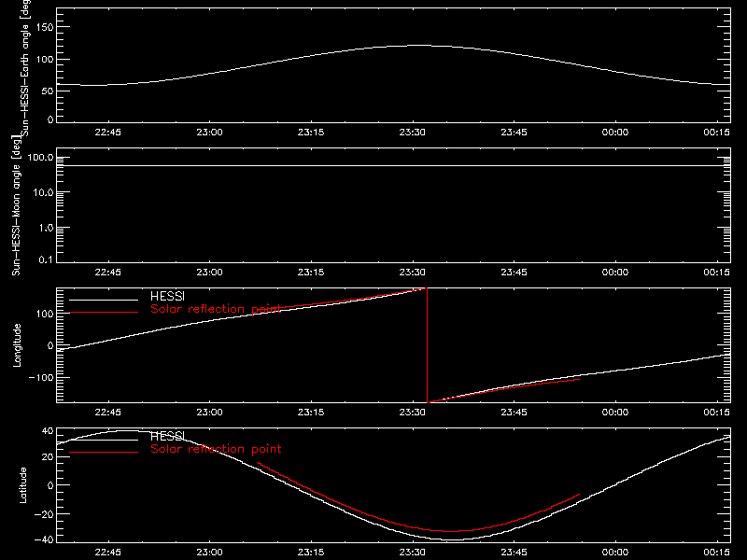This screenshot has height=560, width=747.
Task: Click the Sun-HESSI-Moon angle axis title
Action: (16, 205)
